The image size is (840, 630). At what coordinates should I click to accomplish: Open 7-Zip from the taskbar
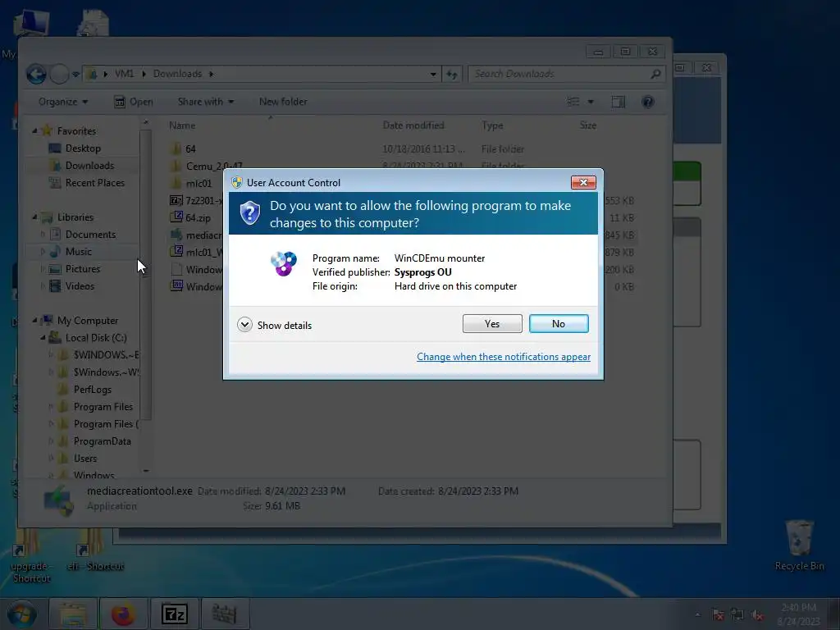[x=174, y=614]
